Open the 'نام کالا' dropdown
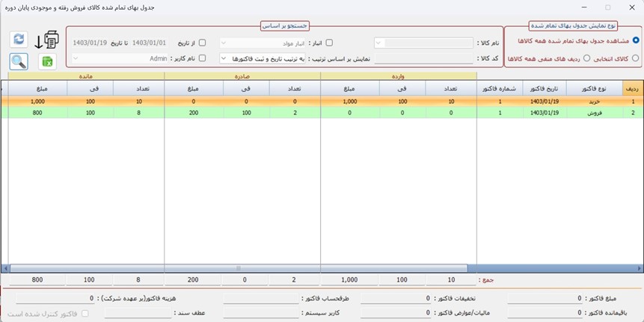The height and width of the screenshot is (322, 644). tap(378, 43)
